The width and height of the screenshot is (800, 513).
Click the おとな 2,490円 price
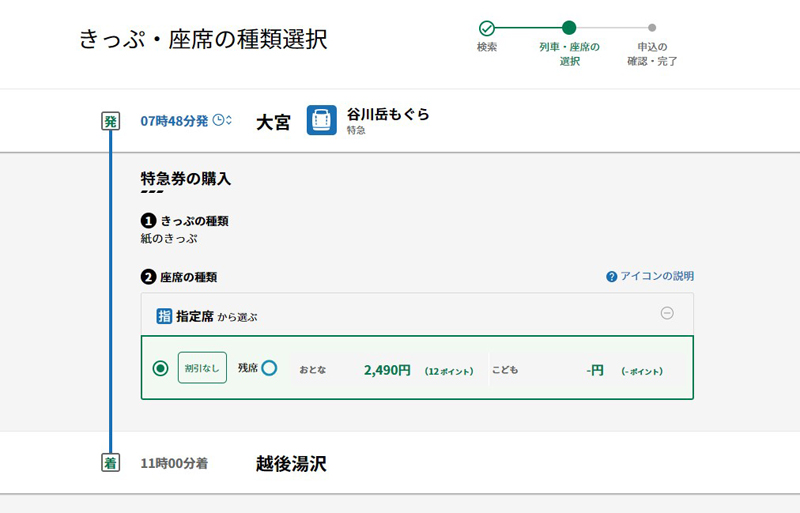[x=386, y=370]
